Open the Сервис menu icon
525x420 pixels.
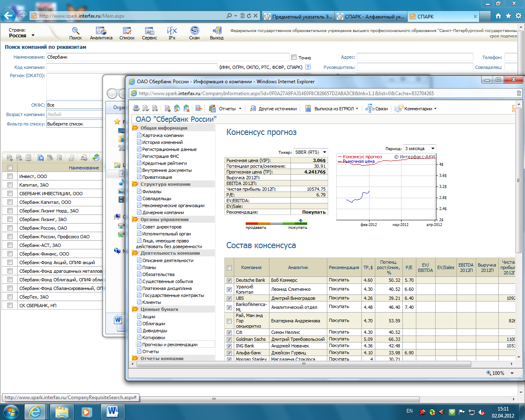tap(149, 33)
